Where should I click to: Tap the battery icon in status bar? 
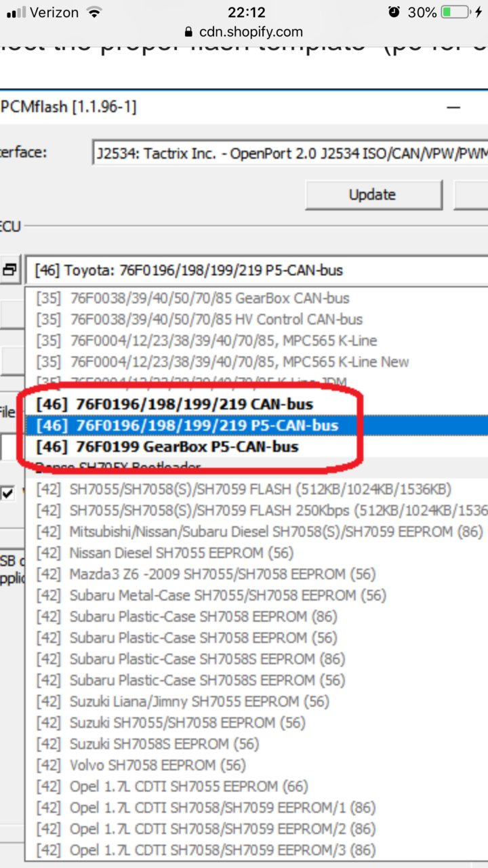tap(456, 12)
